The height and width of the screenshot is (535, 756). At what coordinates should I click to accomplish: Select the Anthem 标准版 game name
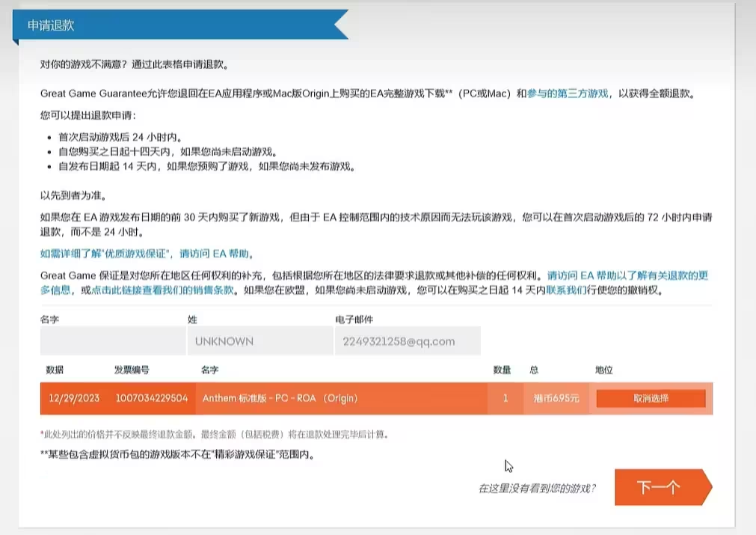pos(280,398)
